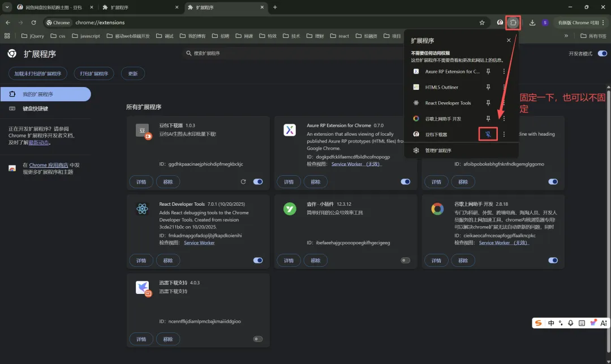
Task: Disable the HTML5 Outliner extension toggle
Action: 553,182
